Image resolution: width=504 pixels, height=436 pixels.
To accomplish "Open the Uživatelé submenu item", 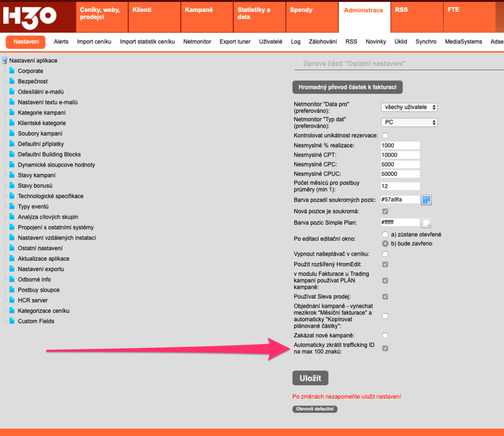I will pos(271,42).
